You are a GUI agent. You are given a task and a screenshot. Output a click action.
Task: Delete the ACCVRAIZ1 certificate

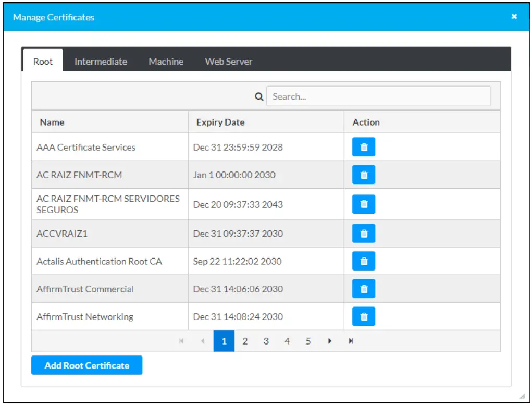(364, 234)
